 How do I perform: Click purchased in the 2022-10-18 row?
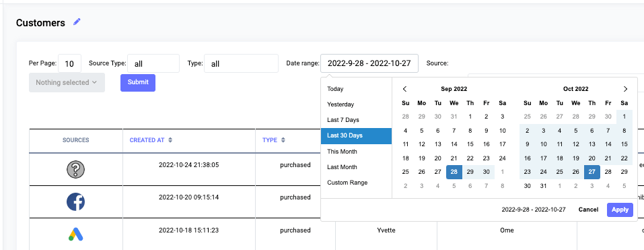(x=295, y=230)
